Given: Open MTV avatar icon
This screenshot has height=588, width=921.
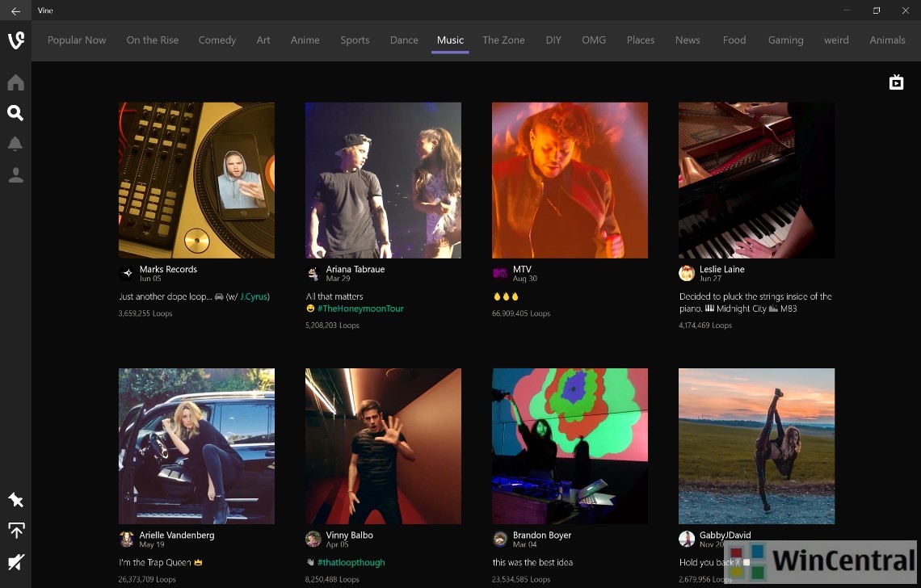Looking at the screenshot, I should 500,273.
